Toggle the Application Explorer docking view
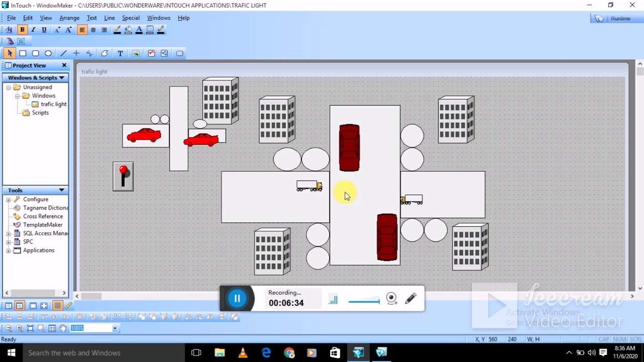644x362 pixels. point(20,306)
